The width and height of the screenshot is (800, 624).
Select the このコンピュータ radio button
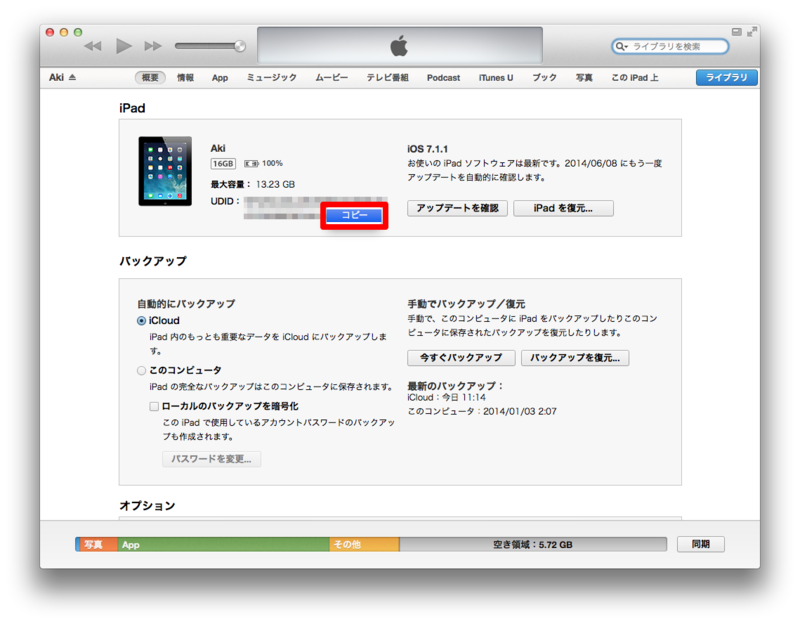coord(141,370)
